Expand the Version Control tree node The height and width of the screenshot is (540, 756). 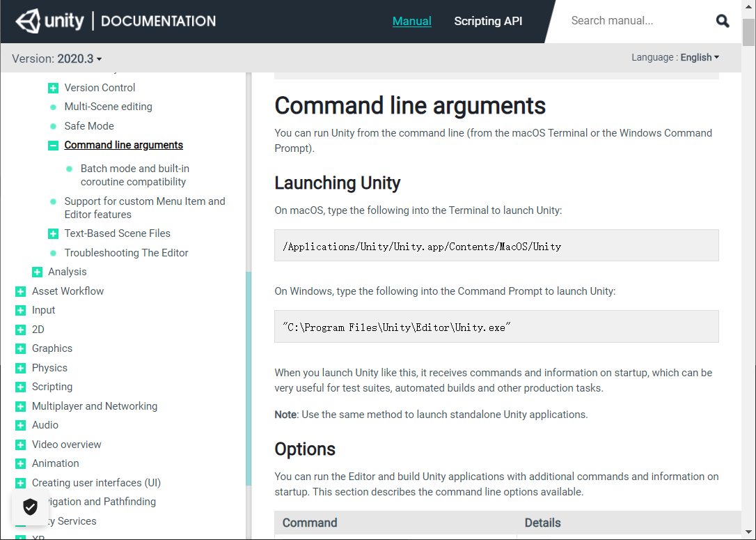[x=53, y=88]
